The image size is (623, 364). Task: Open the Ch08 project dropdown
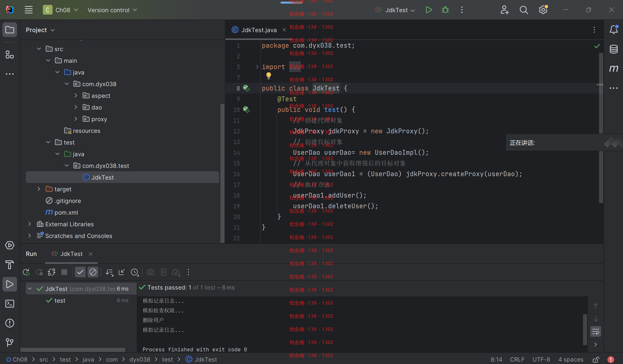point(61,10)
